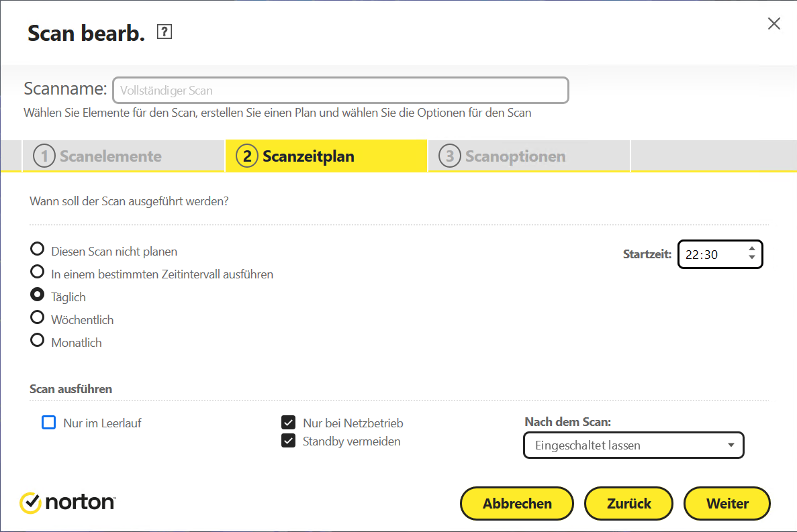Uncheck 'Nur bei Netzbetrieb'
The height and width of the screenshot is (532, 797).
(x=288, y=423)
